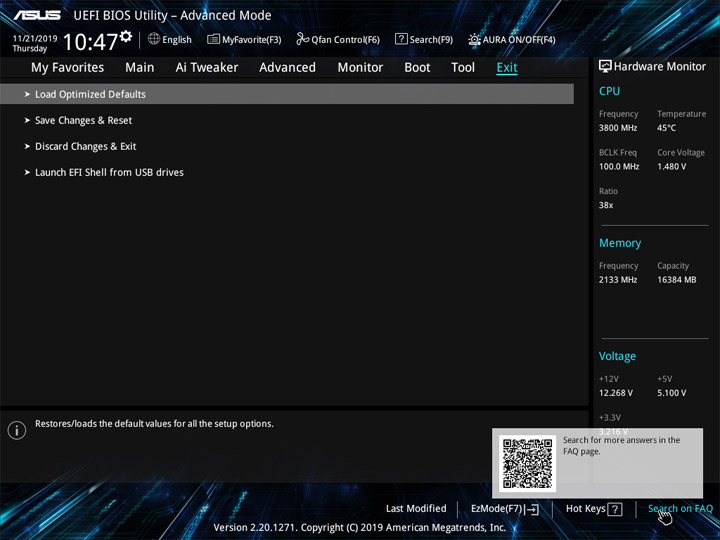
Task: Click Search on FAQ link
Action: 680,509
